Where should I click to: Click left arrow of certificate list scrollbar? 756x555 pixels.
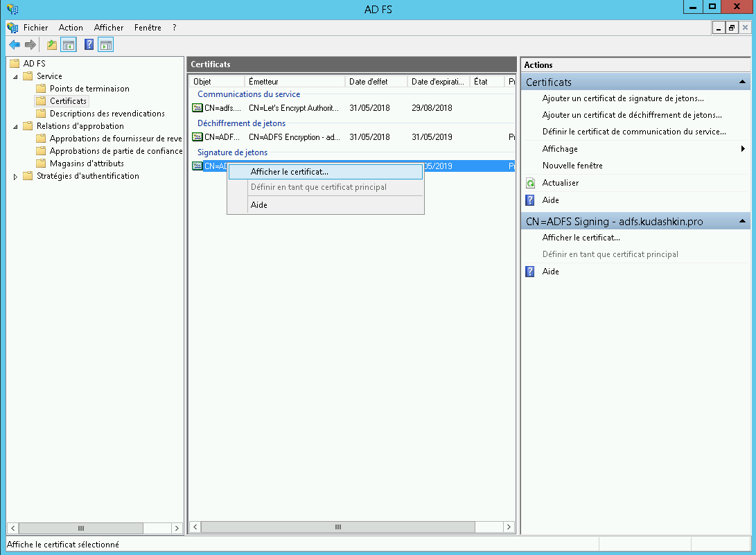tap(195, 527)
